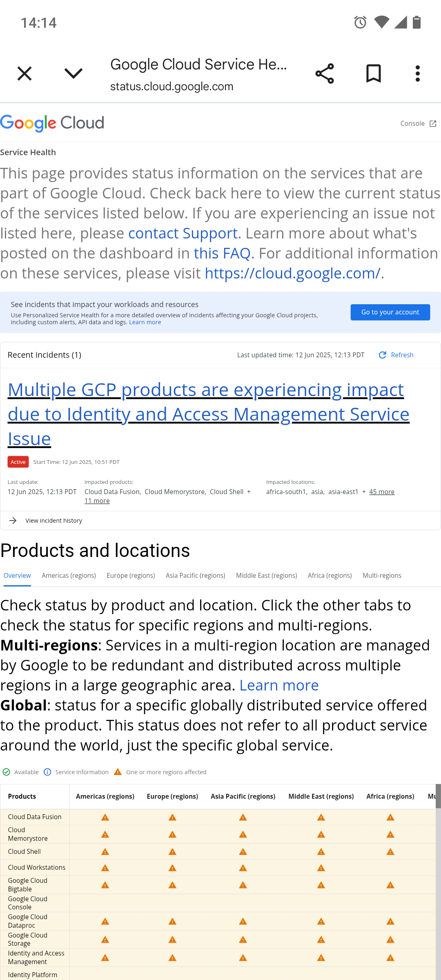Tap the status.cloud.google.com address text

pos(171,87)
